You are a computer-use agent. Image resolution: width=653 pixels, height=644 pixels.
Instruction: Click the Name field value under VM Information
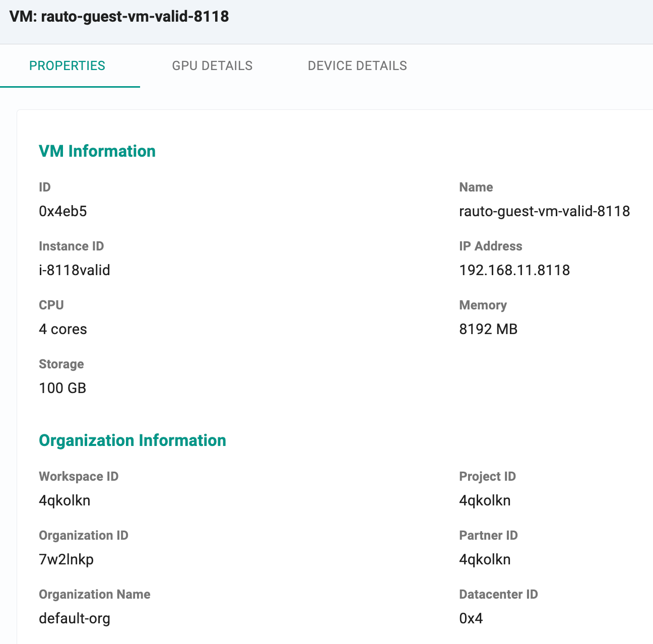[544, 211]
